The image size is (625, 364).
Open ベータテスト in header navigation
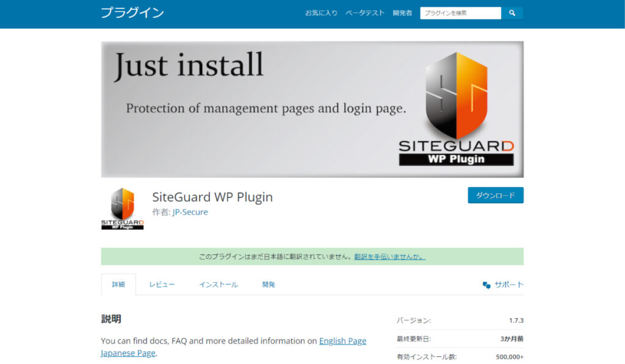tap(365, 13)
